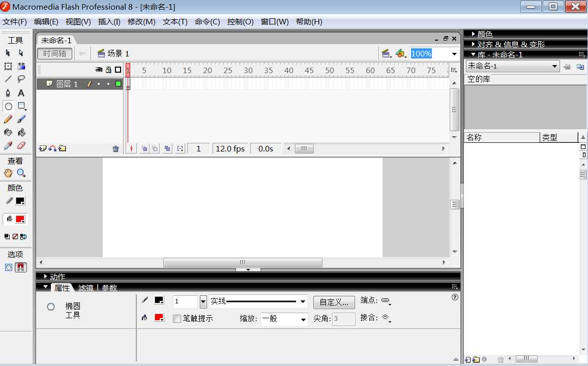Click the Insert Layer Folder icon

click(62, 148)
